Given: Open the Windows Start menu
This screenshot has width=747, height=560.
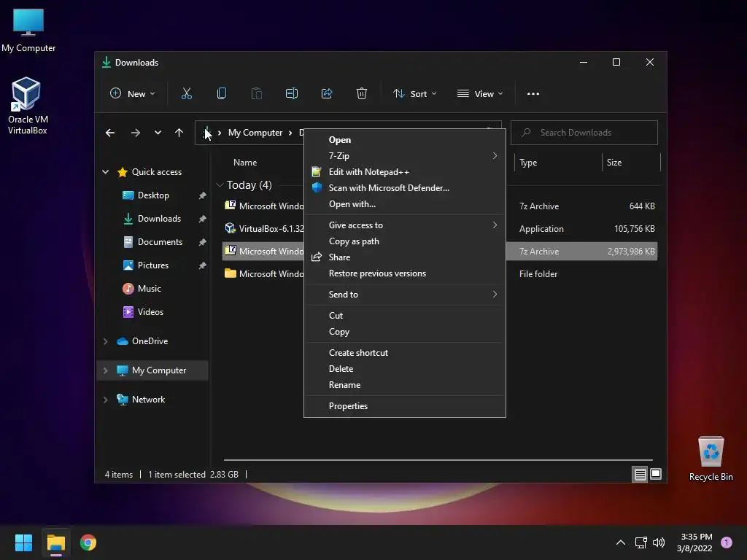Looking at the screenshot, I should [x=23, y=542].
